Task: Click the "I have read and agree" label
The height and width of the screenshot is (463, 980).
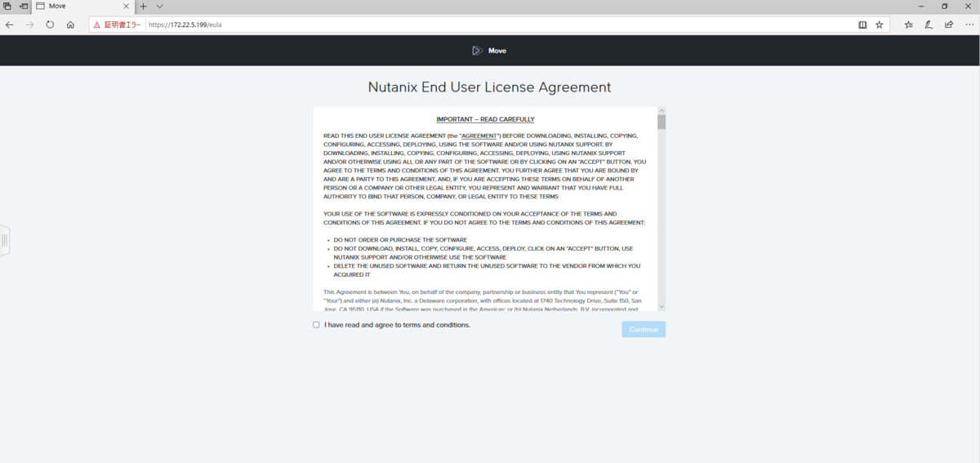Action: pos(397,325)
